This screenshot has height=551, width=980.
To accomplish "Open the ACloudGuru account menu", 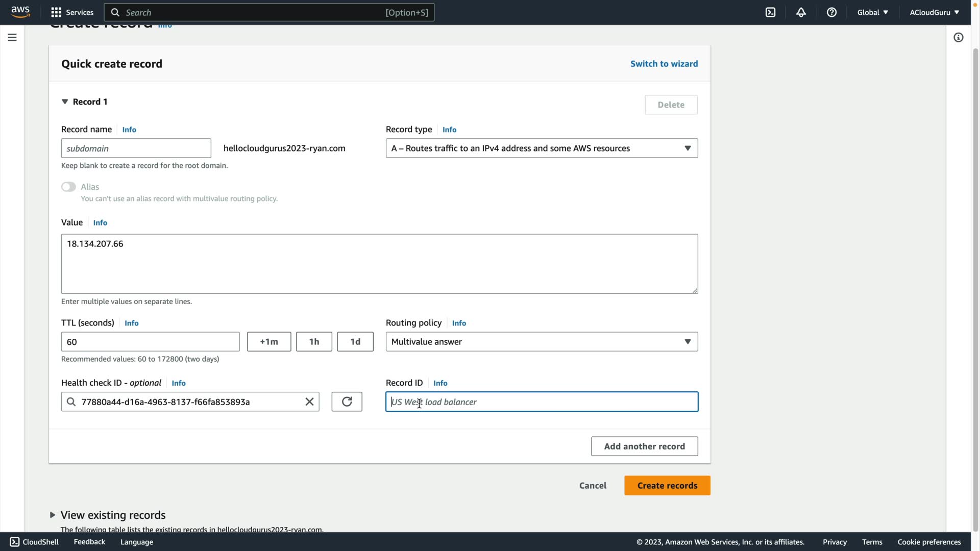I will click(x=934, y=12).
